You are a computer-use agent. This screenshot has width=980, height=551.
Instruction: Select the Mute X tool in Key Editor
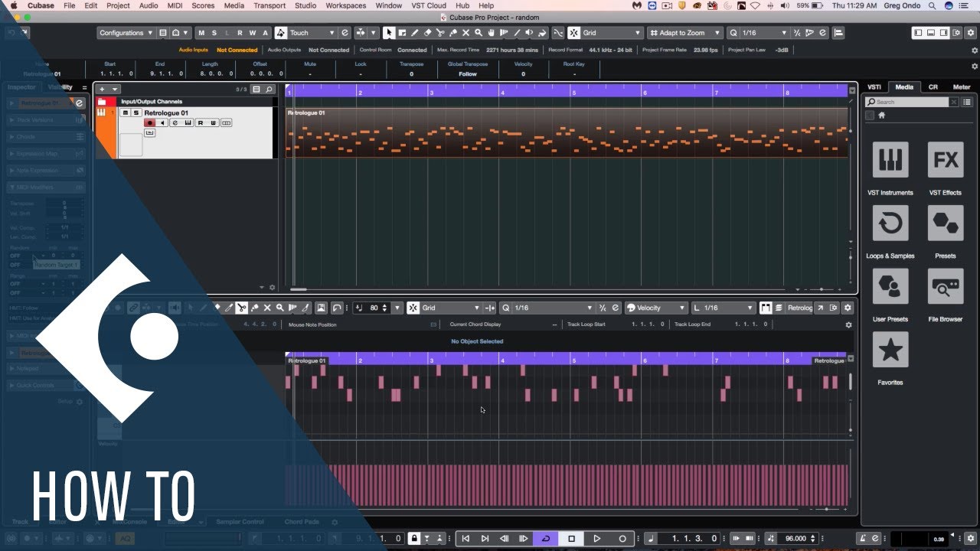pos(267,308)
